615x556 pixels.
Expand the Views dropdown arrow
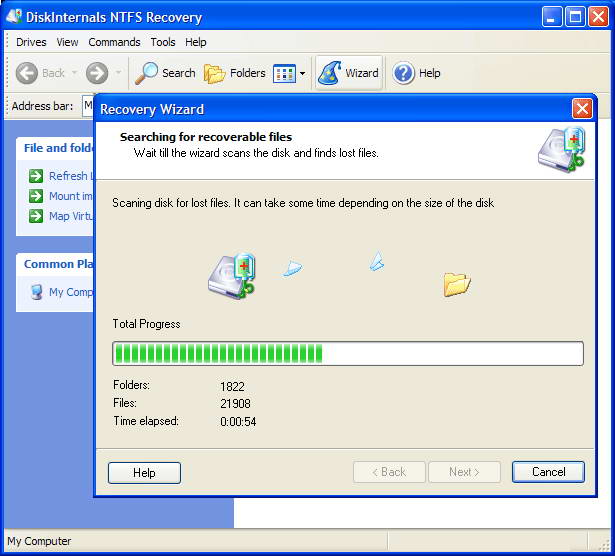coord(302,73)
